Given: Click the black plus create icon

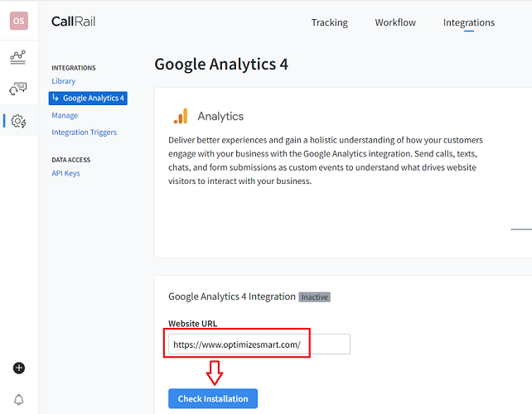Looking at the screenshot, I should tap(19, 368).
